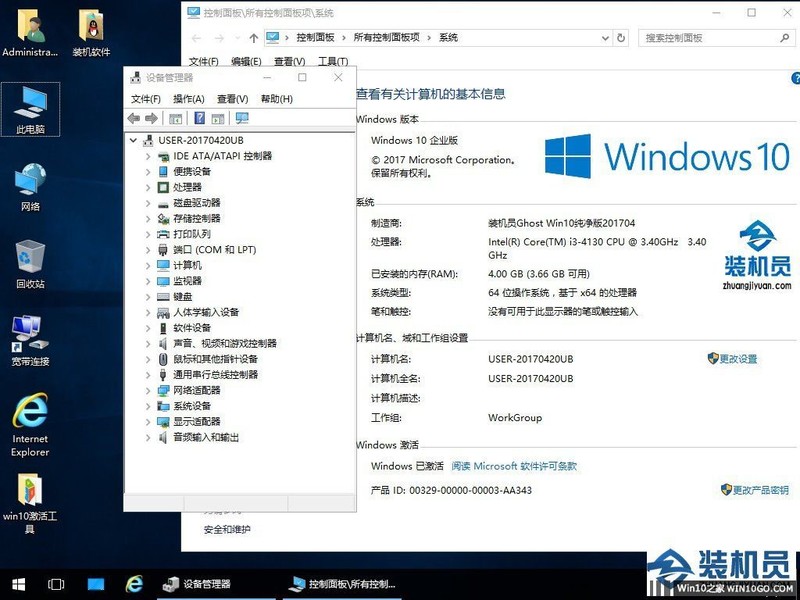Click the refresh icon next to address bar
The width and height of the screenshot is (800, 600).
(x=621, y=38)
